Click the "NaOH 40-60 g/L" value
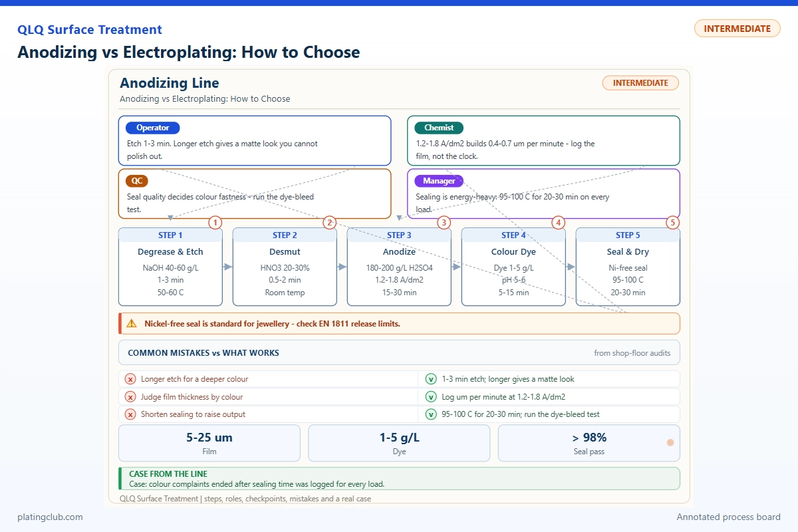The height and width of the screenshot is (532, 798). point(170,268)
